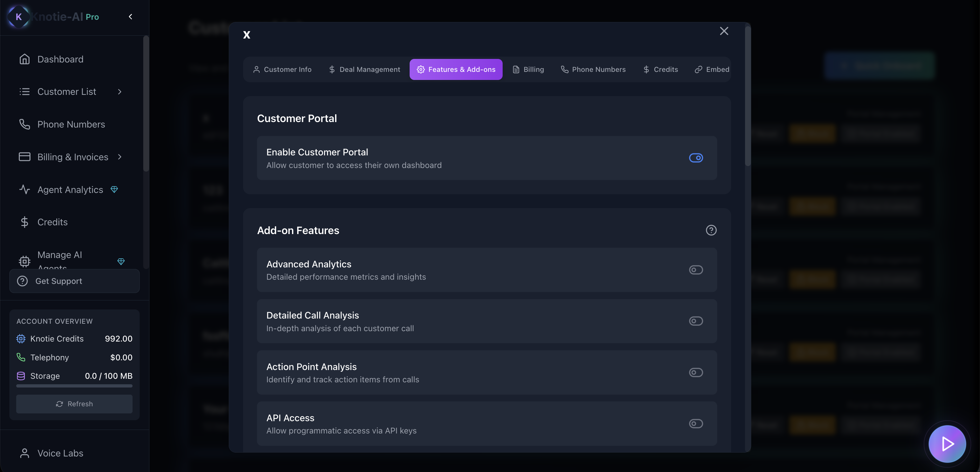Expand Billing & Invoices chevron
This screenshot has height=472, width=980.
pos(120,157)
